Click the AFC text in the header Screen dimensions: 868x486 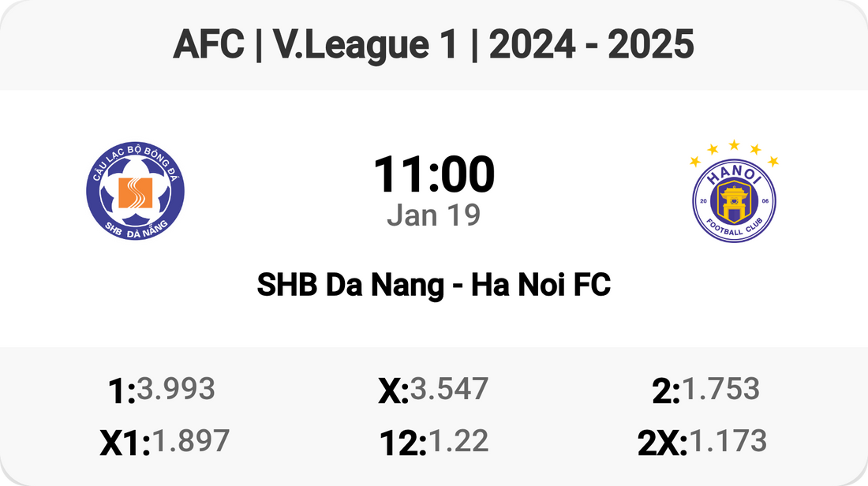208,46
